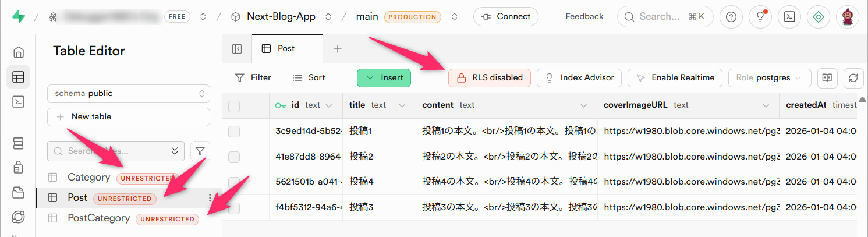Viewport: 868px width, 237px height.
Task: Open the Home icon in sidebar
Action: pyautogui.click(x=18, y=52)
